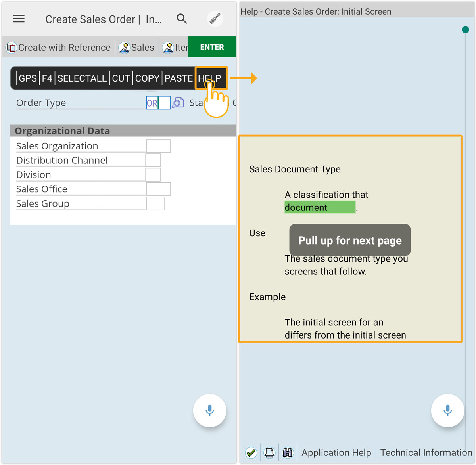Select Create with Reference

[59, 48]
